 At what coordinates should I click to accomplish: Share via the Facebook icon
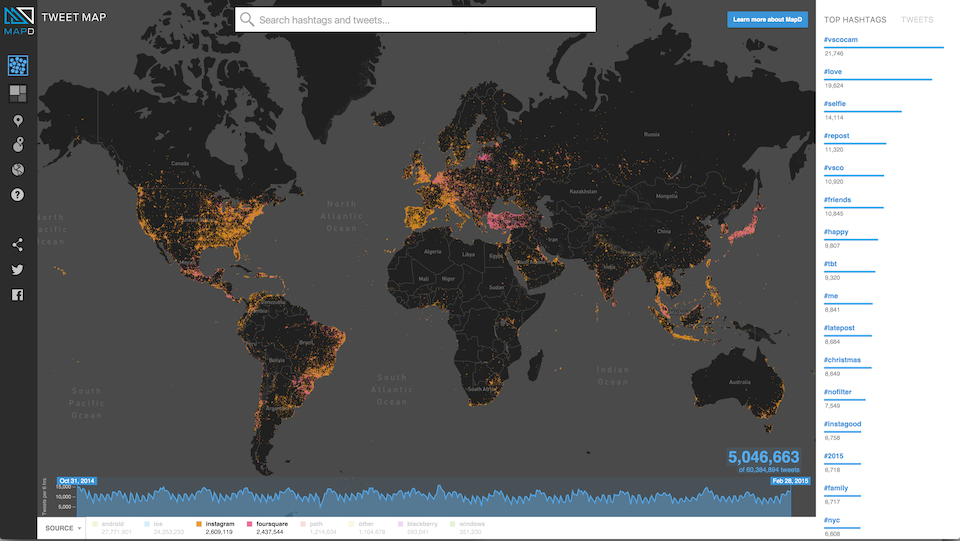(x=18, y=295)
